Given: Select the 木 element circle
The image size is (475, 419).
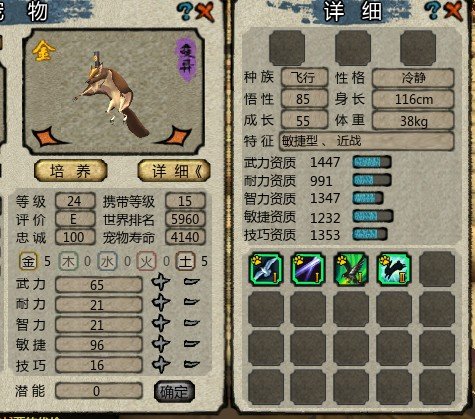Looking at the screenshot, I should point(68,261).
